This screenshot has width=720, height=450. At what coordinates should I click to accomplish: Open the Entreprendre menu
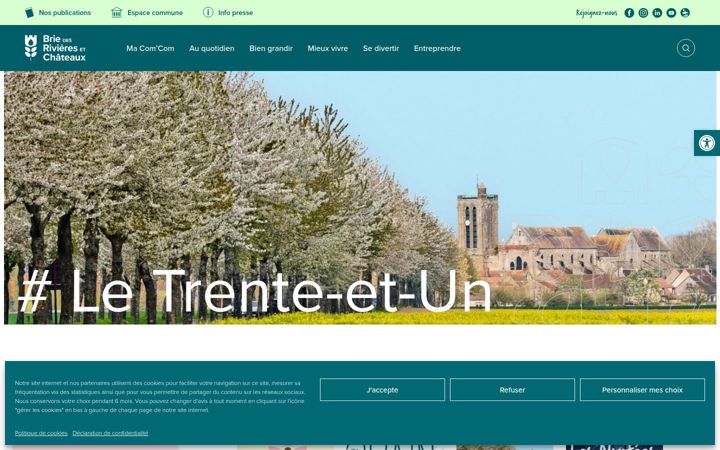437,48
